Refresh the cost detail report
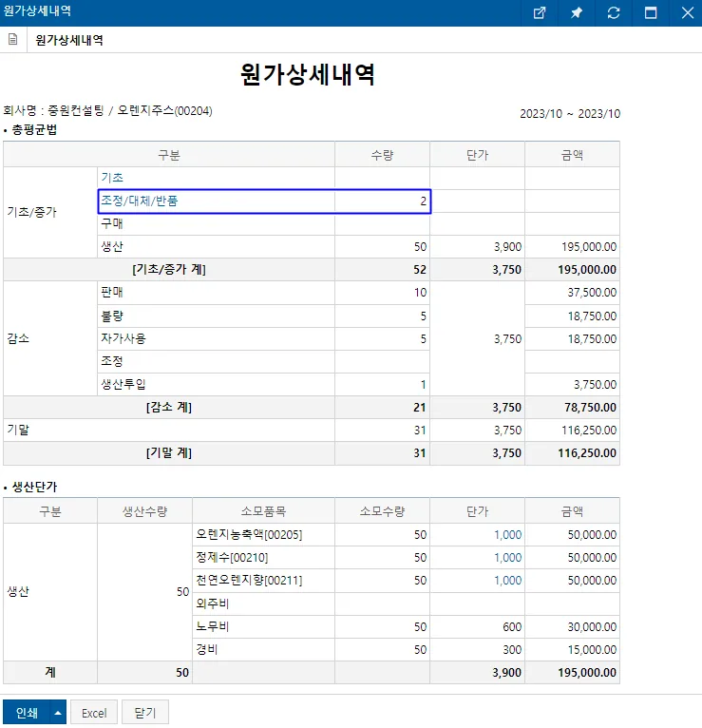This screenshot has width=702, height=728. (x=614, y=13)
